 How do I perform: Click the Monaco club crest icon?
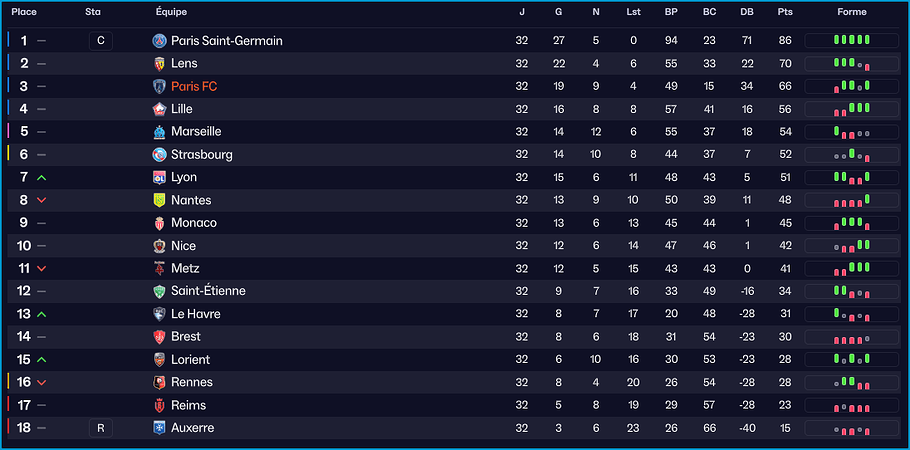point(159,223)
